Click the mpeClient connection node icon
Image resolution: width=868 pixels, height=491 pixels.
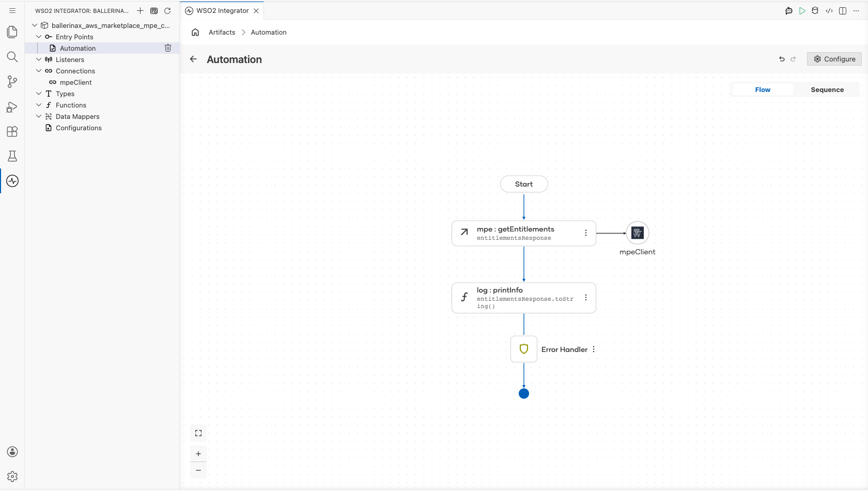(x=637, y=233)
